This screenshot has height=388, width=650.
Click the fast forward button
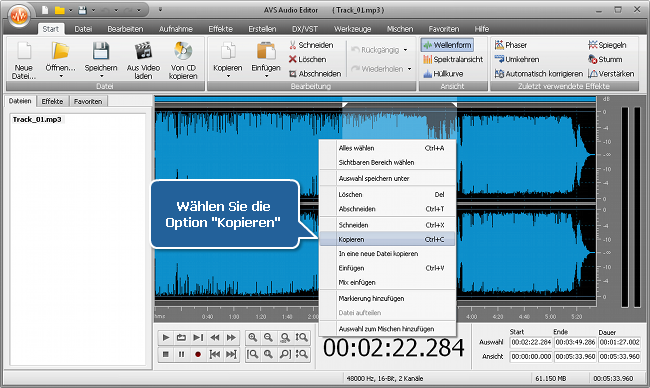pyautogui.click(x=231, y=337)
